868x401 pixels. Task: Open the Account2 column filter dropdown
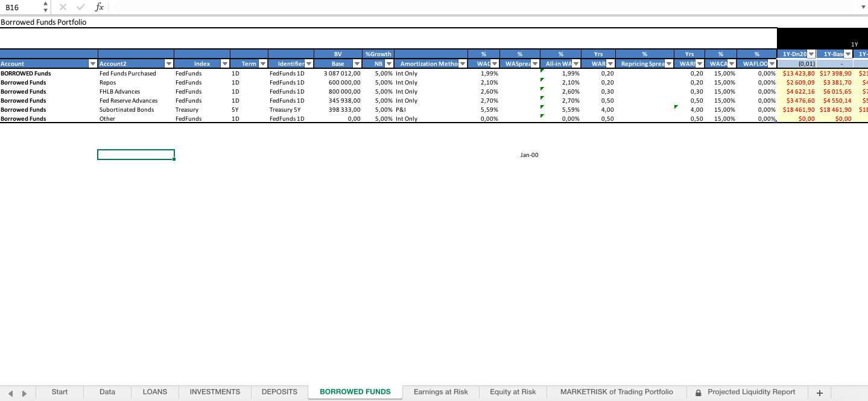point(169,63)
